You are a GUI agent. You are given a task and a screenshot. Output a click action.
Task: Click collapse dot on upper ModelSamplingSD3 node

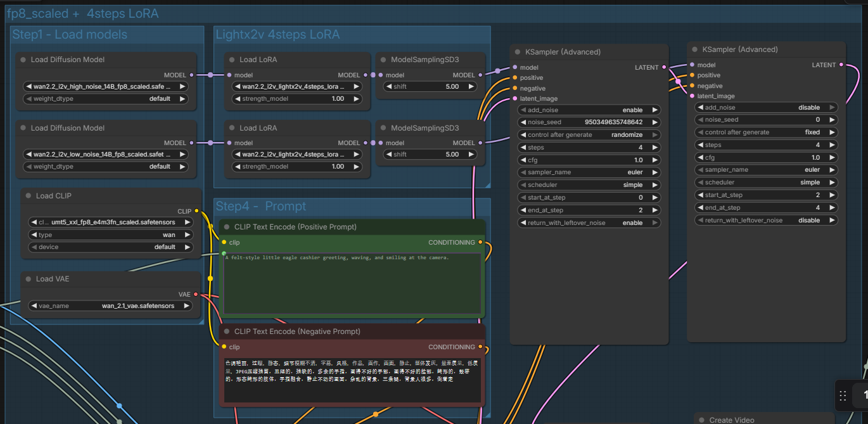click(383, 60)
